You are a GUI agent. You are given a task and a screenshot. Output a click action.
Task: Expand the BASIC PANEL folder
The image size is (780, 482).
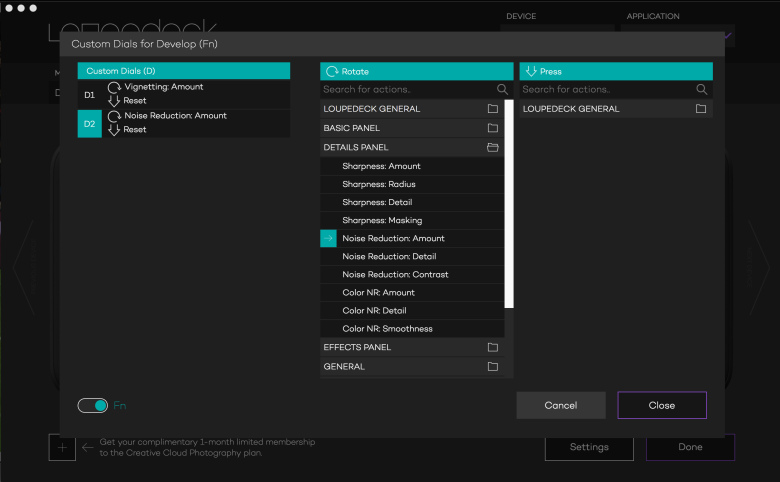[x=492, y=128]
